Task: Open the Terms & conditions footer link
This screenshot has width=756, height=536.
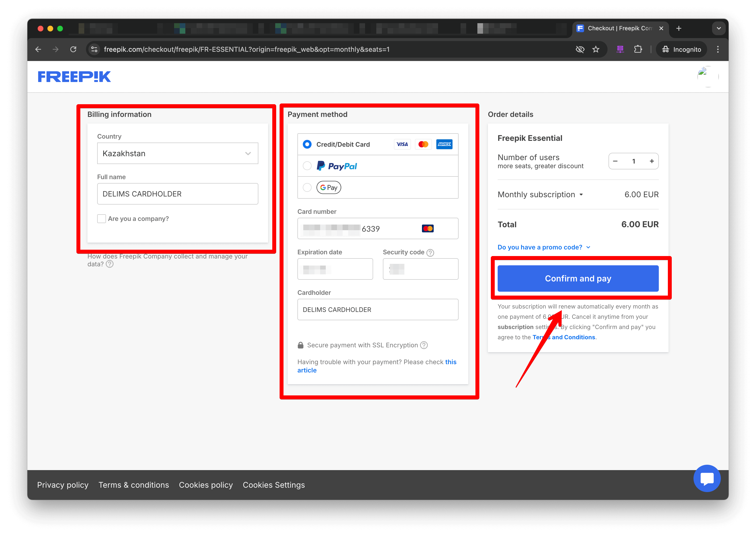Action: (134, 485)
